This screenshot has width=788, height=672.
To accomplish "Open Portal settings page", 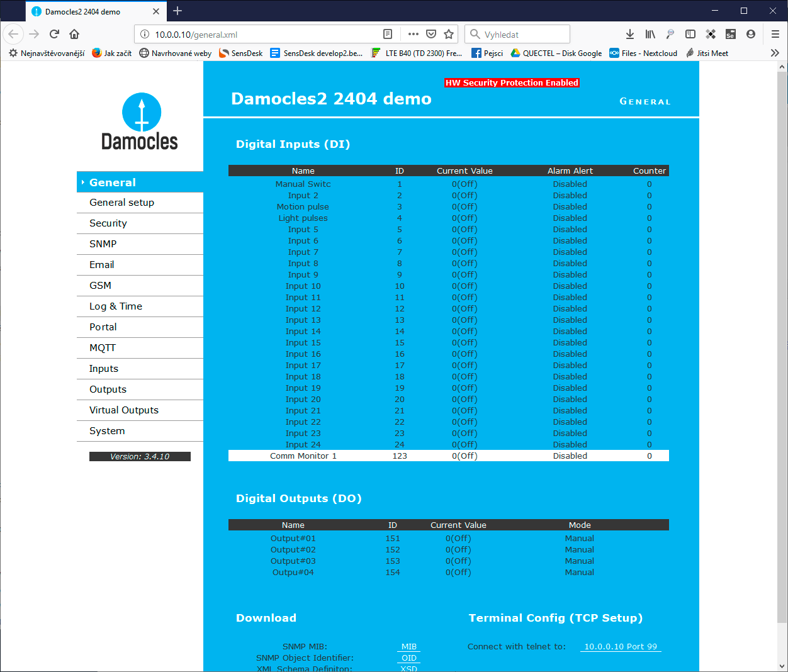I will pyautogui.click(x=140, y=327).
